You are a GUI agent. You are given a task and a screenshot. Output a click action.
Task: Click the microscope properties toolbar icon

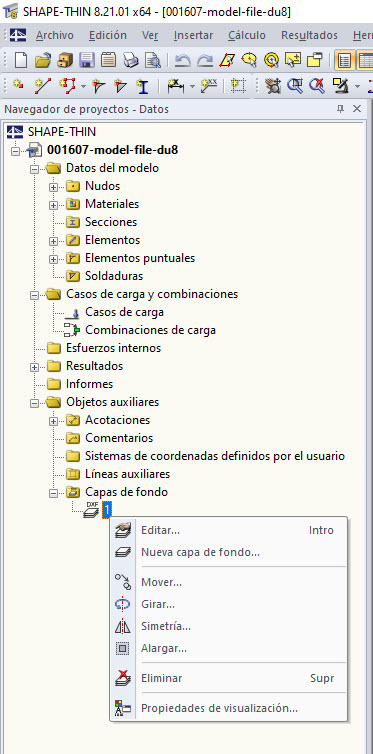341,86
